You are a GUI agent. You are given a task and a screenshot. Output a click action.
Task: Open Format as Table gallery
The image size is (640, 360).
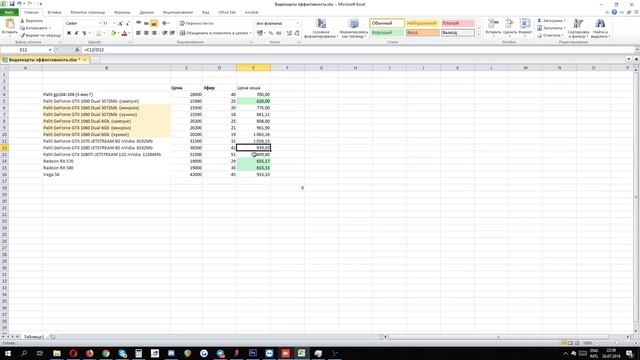(353, 28)
